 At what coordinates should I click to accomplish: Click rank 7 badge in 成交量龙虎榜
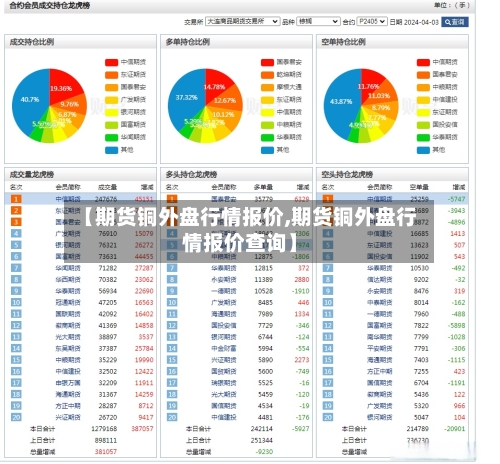pyautogui.click(x=16, y=268)
